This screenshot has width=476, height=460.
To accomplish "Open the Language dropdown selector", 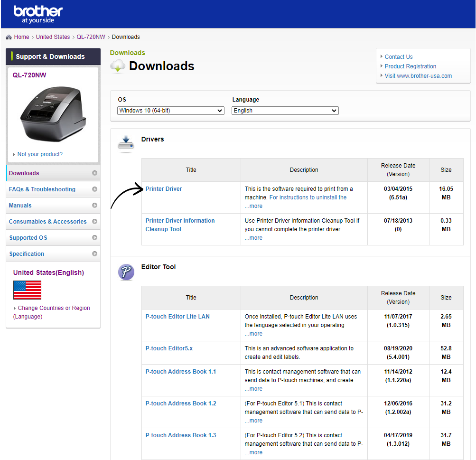I will tap(285, 111).
